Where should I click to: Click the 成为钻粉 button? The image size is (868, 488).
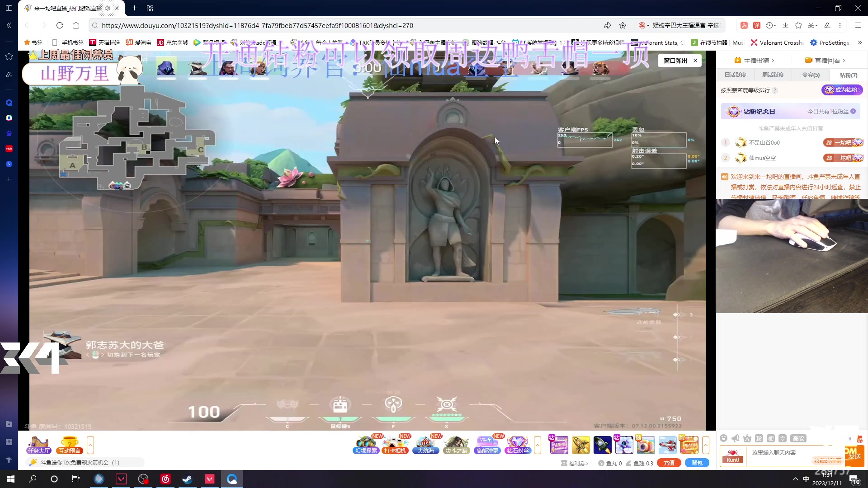point(842,90)
